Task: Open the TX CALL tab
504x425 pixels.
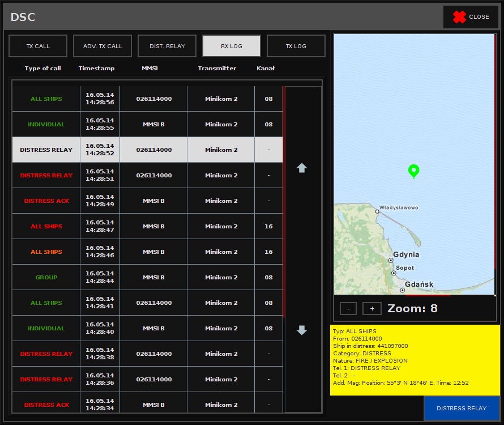Action: pyautogui.click(x=38, y=46)
